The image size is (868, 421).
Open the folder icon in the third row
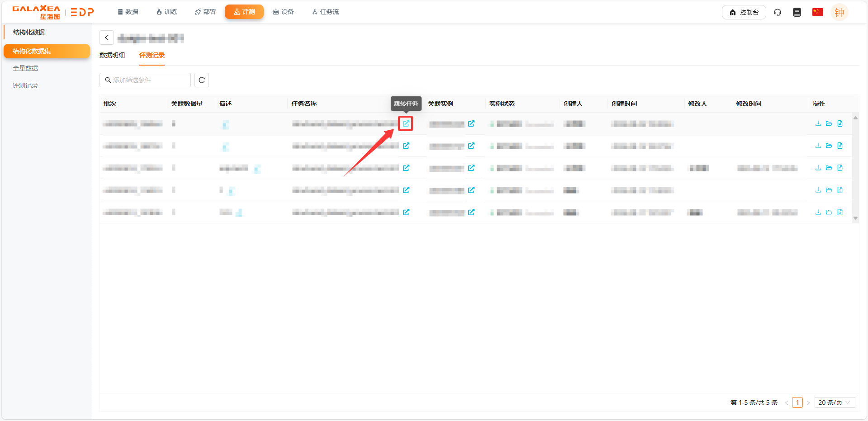829,168
